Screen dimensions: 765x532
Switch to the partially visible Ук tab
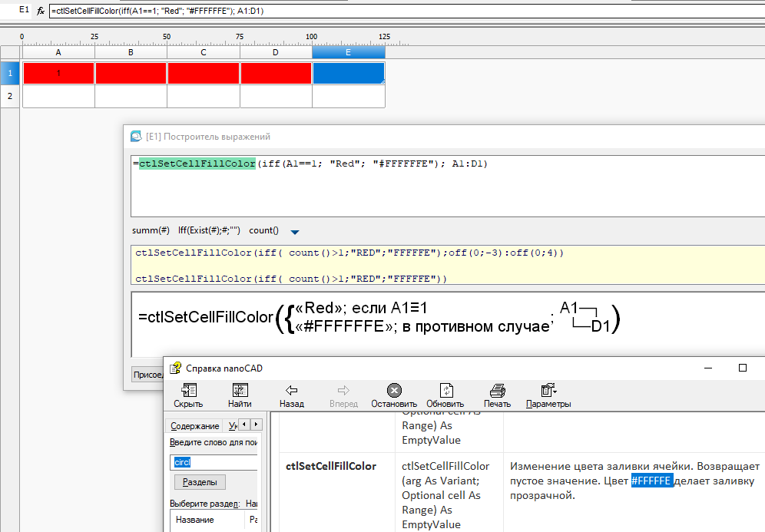click(x=233, y=426)
